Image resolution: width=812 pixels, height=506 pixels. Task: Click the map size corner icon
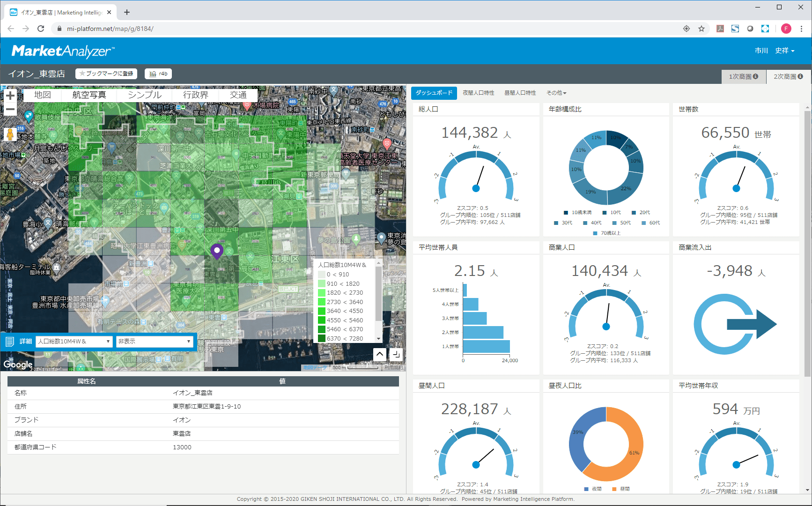coord(396,354)
